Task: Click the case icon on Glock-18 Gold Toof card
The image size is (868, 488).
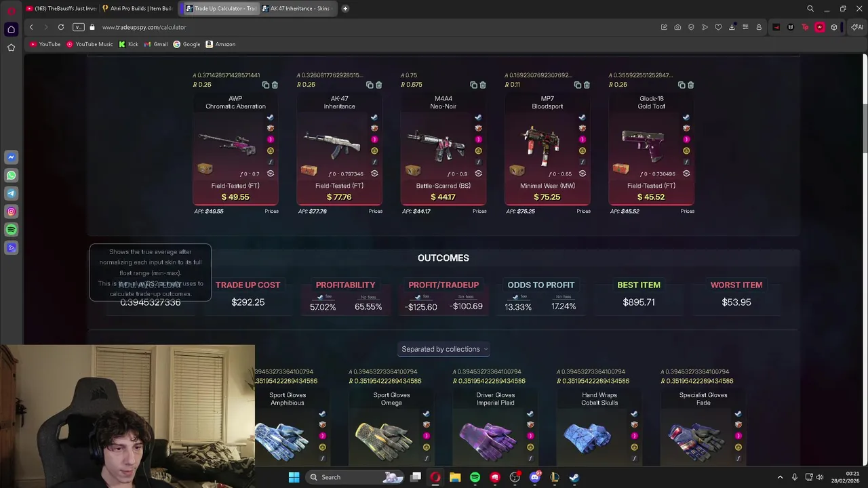Action: [620, 170]
